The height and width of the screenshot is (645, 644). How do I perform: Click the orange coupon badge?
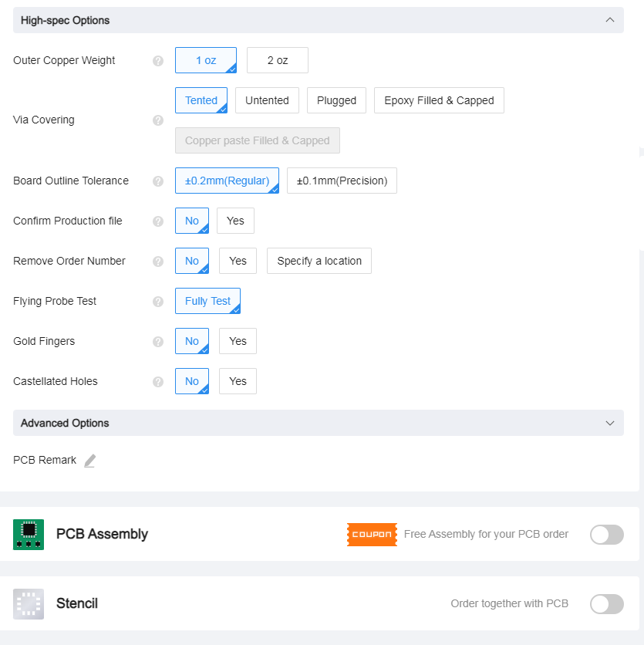pyautogui.click(x=372, y=535)
